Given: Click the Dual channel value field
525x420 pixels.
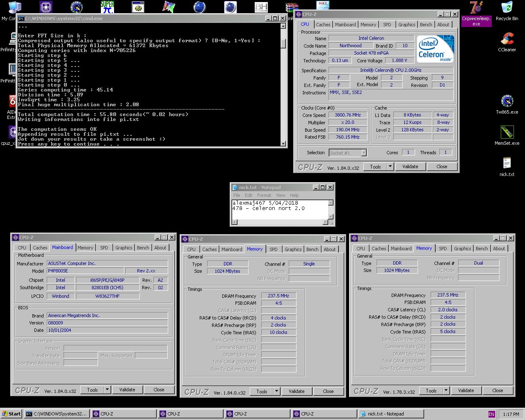Looking at the screenshot, I should [x=479, y=263].
